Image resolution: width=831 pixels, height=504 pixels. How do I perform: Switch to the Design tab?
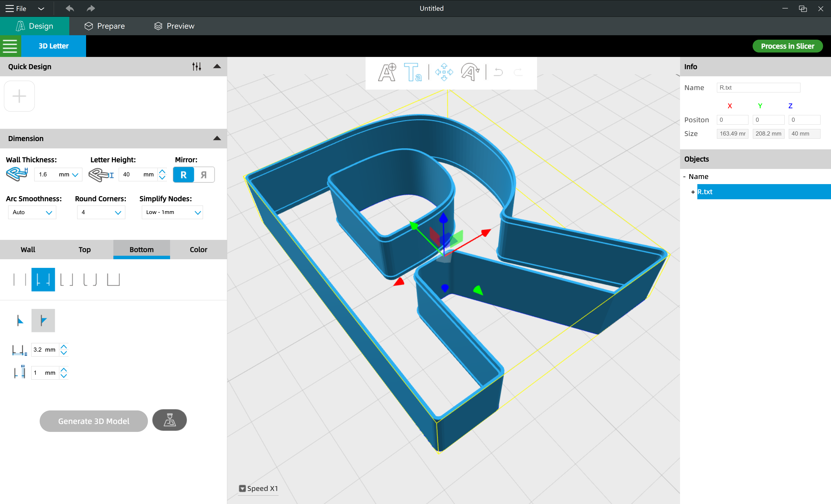34,26
